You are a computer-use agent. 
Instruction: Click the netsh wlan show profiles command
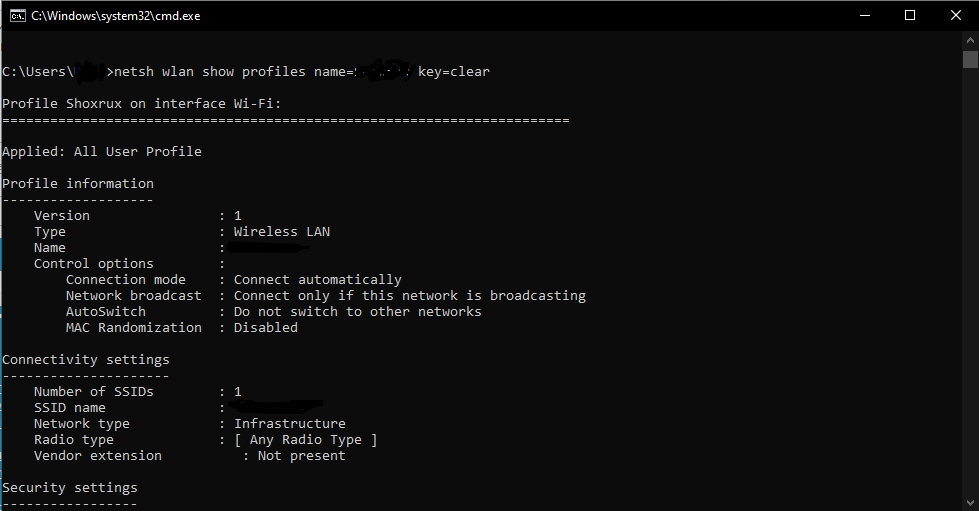(209, 72)
